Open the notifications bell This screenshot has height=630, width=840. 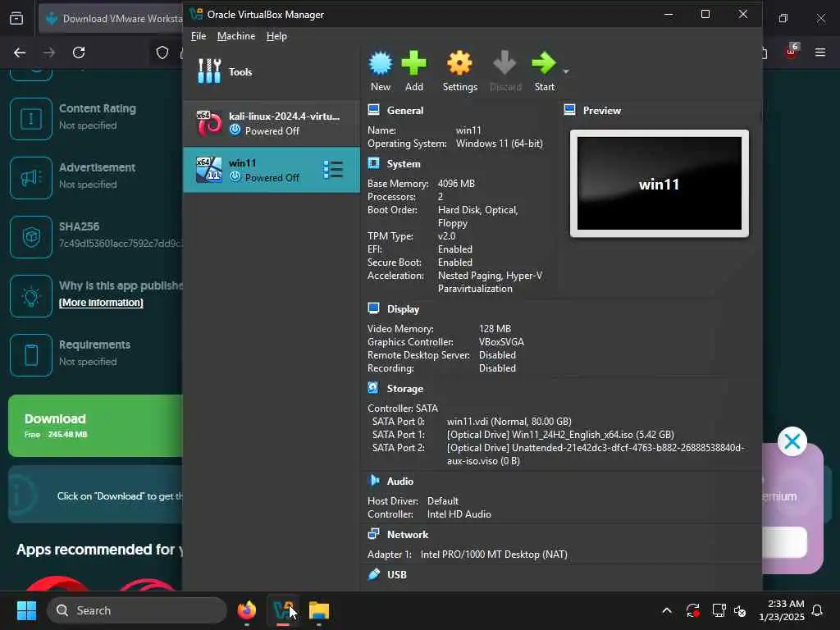(817, 610)
